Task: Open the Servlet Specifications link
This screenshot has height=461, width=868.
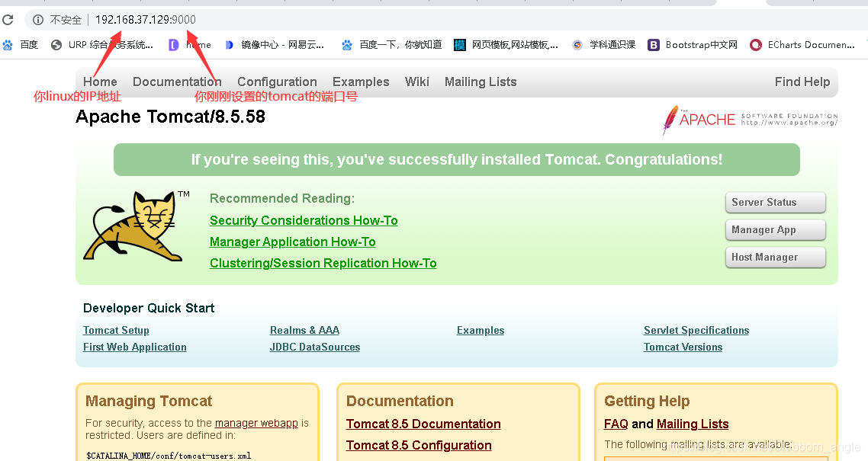Action: (x=696, y=330)
